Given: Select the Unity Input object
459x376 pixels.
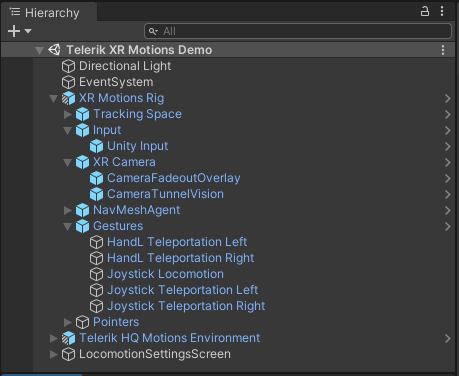Looking at the screenshot, I should (x=137, y=146).
